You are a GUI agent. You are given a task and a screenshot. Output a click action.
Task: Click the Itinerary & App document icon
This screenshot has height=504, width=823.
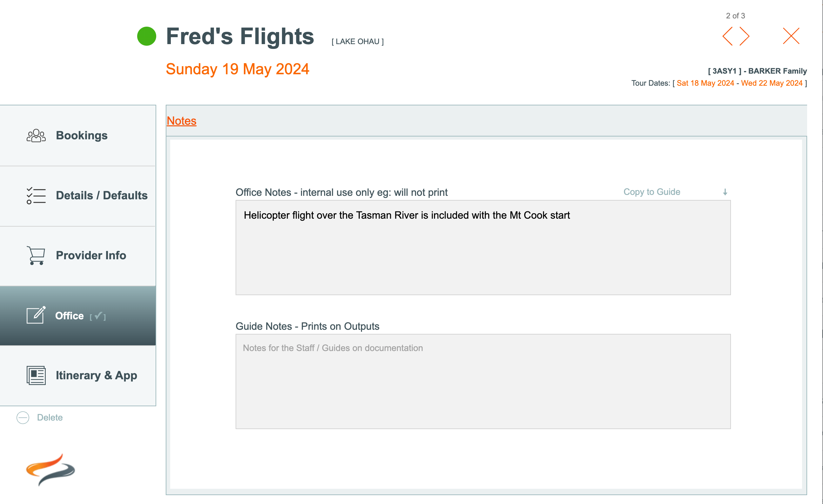coord(36,375)
